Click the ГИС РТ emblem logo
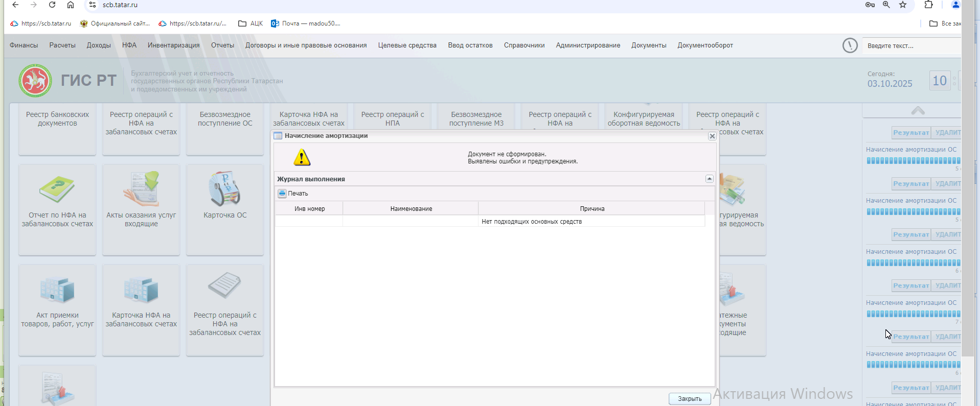Image resolution: width=980 pixels, height=406 pixels. [35, 81]
